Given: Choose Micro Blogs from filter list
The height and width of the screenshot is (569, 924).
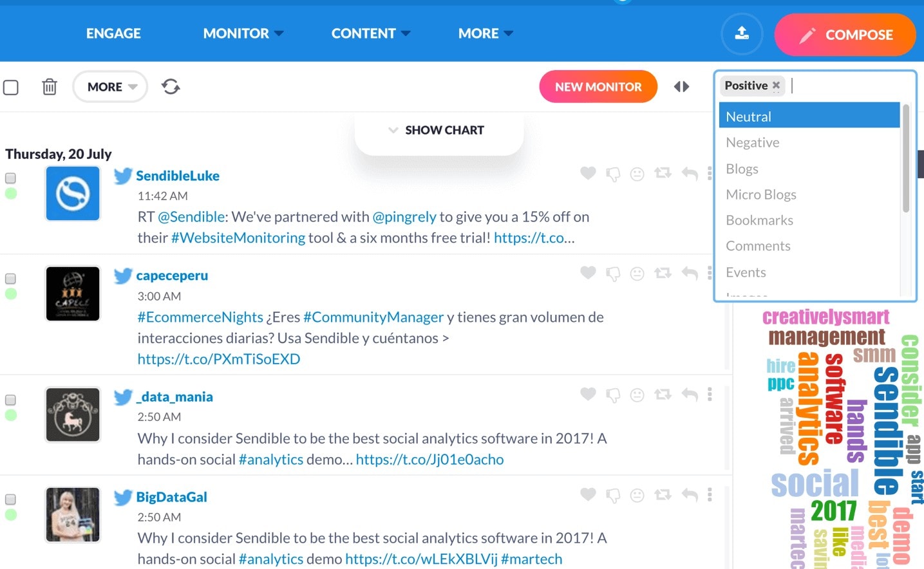Looking at the screenshot, I should tap(809, 194).
